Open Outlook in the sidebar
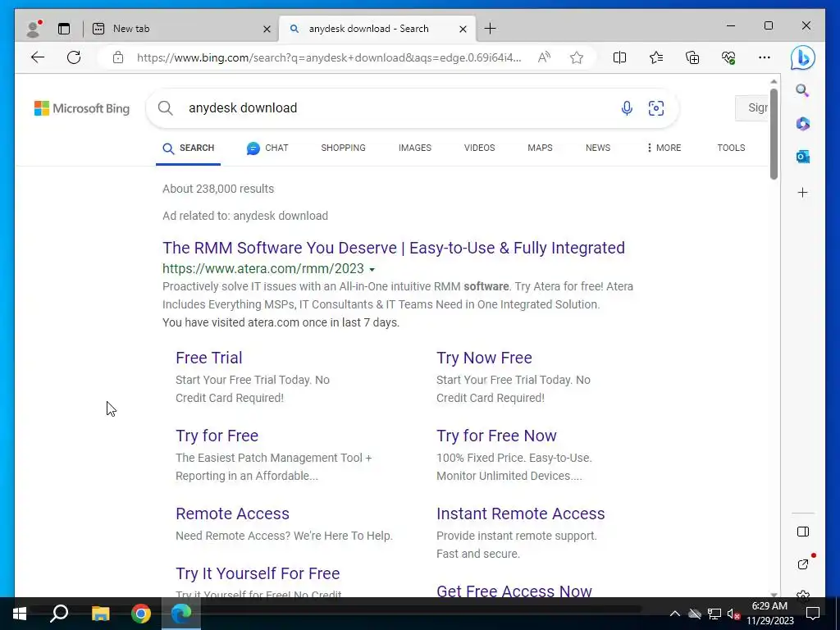The height and width of the screenshot is (630, 840). coord(802,157)
